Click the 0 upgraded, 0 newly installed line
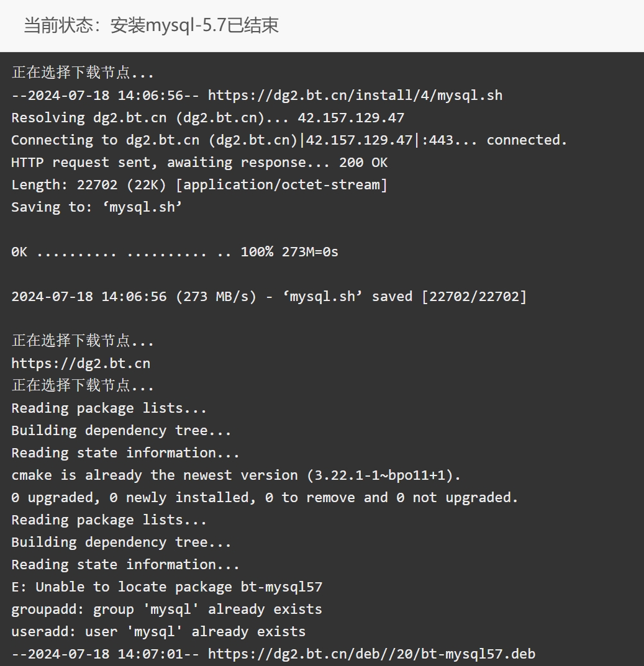The height and width of the screenshot is (666, 644). click(265, 497)
